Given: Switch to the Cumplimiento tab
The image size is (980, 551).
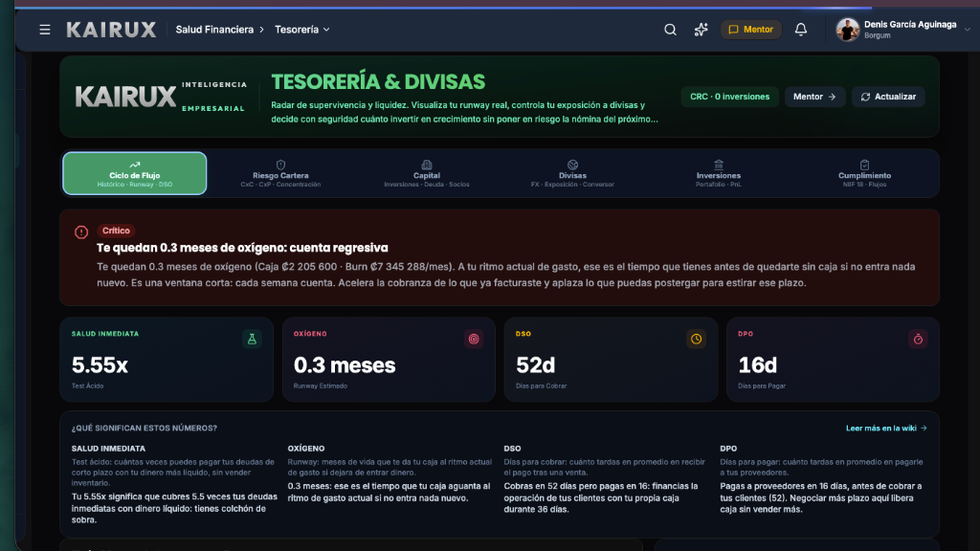Looking at the screenshot, I should (864, 173).
